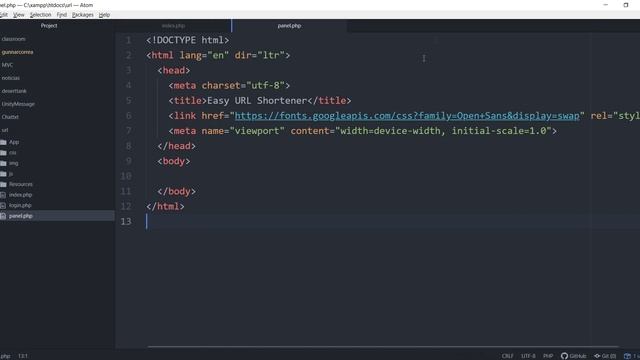This screenshot has height=360, width=640.
Task: Click cursor position 13:1 in status bar
Action: 23,356
